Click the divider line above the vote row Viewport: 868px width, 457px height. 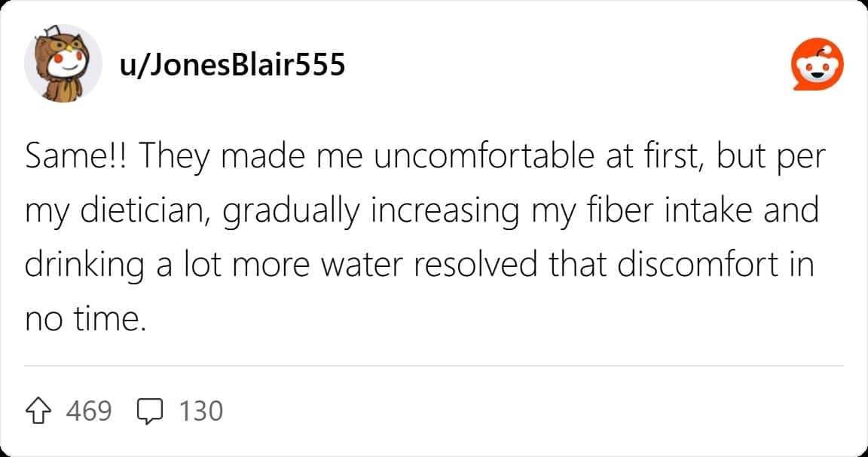tap(434, 365)
